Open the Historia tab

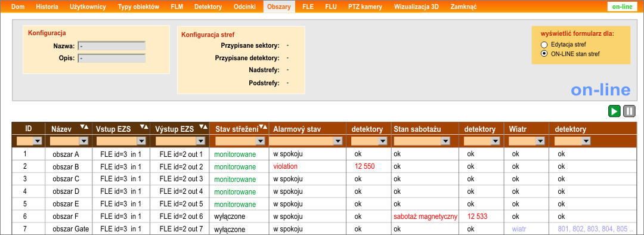(x=47, y=7)
